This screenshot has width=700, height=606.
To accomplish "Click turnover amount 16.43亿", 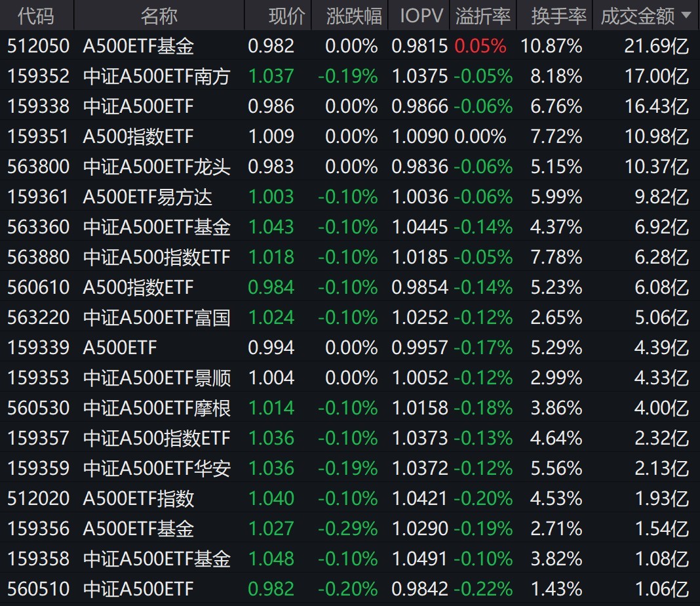I will (657, 106).
